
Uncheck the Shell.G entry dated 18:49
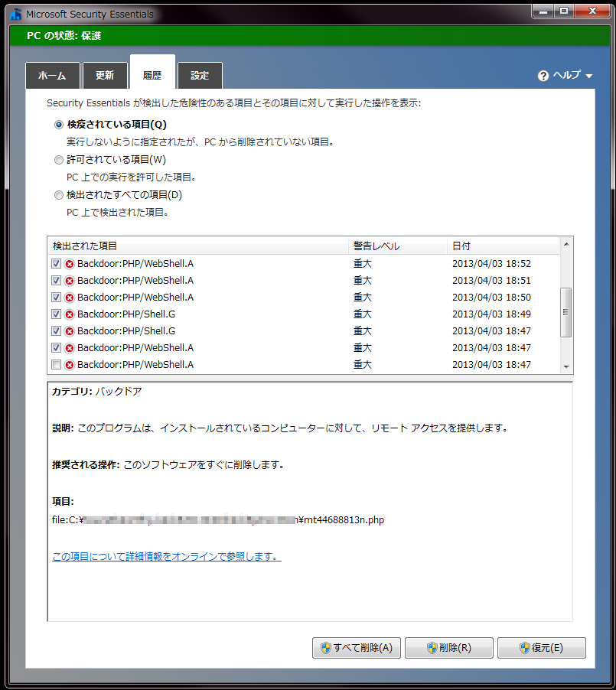(x=56, y=314)
